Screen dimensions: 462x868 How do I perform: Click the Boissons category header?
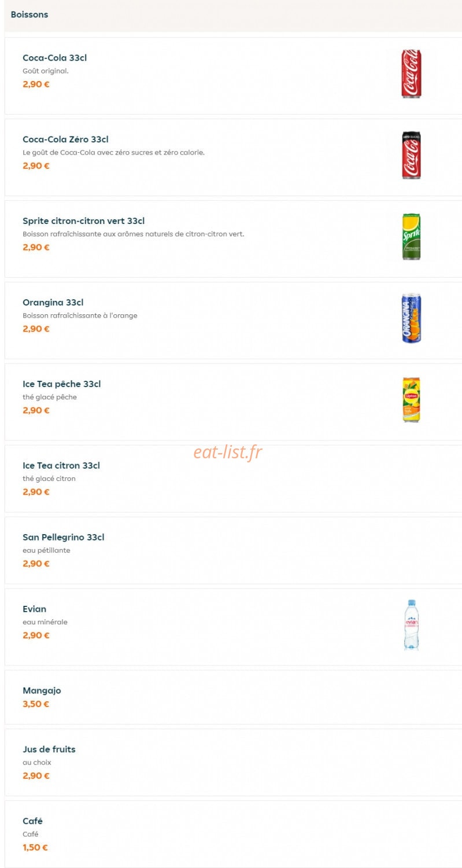(x=29, y=14)
